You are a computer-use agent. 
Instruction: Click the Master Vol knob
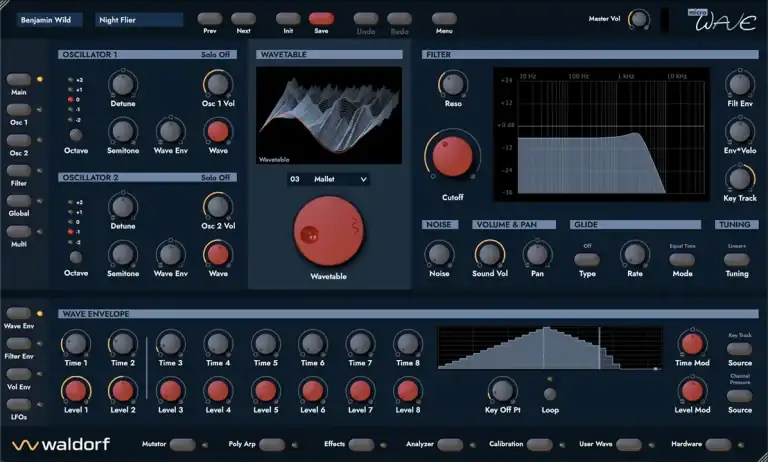click(x=639, y=20)
